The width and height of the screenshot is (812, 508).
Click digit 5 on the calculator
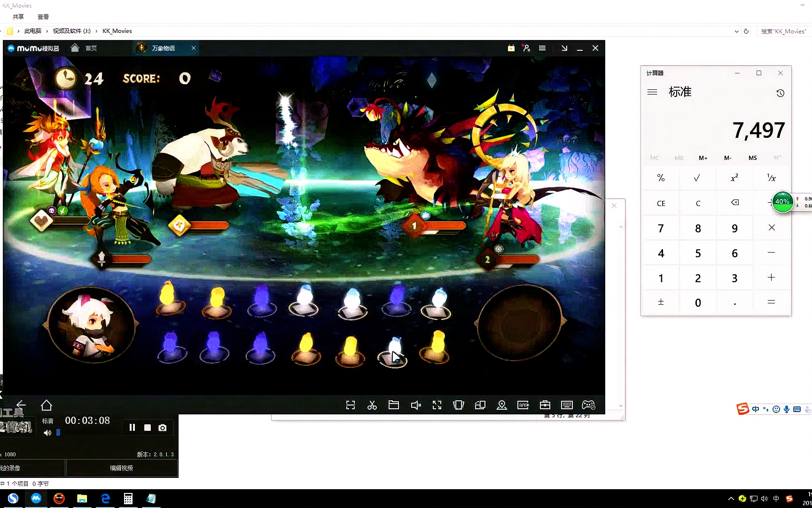point(698,253)
